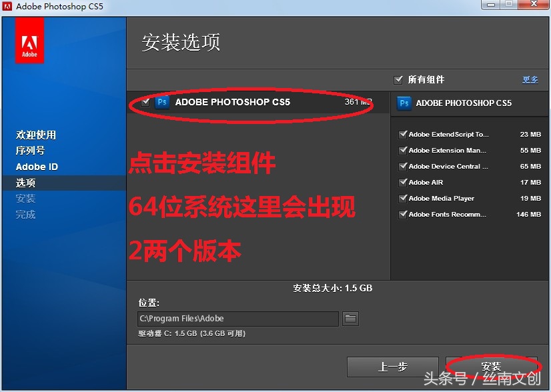The image size is (551, 392).
Task: Toggle the Adobe Extension Manager checkbox
Action: pos(403,150)
